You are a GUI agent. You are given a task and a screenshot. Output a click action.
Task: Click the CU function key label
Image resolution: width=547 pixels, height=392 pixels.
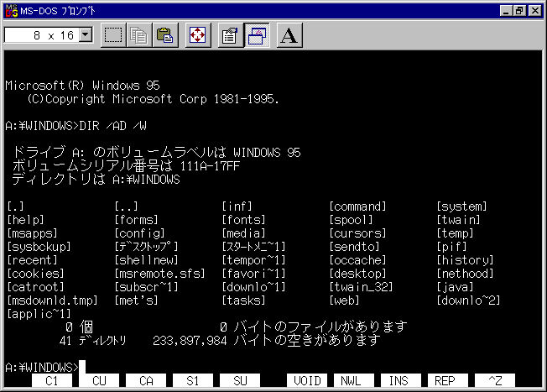tap(99, 380)
